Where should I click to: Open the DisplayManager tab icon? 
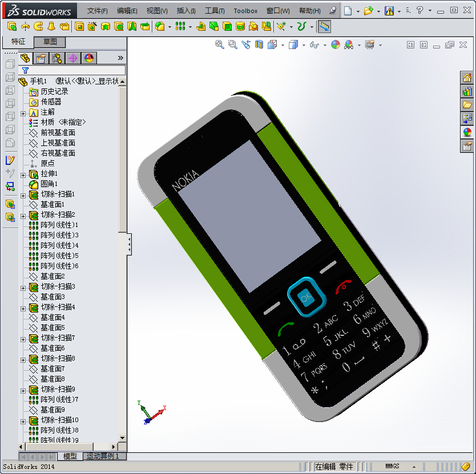click(x=89, y=58)
